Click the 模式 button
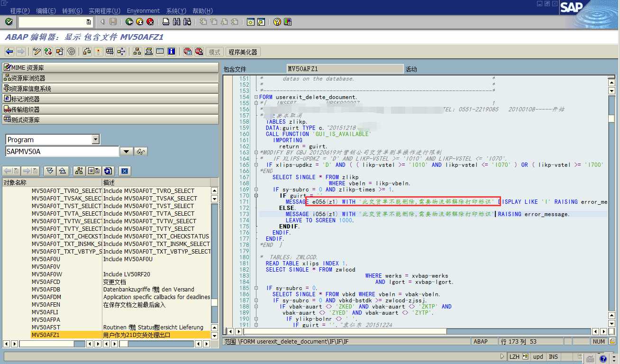Viewport: 620px width, 364px height. coord(215,52)
